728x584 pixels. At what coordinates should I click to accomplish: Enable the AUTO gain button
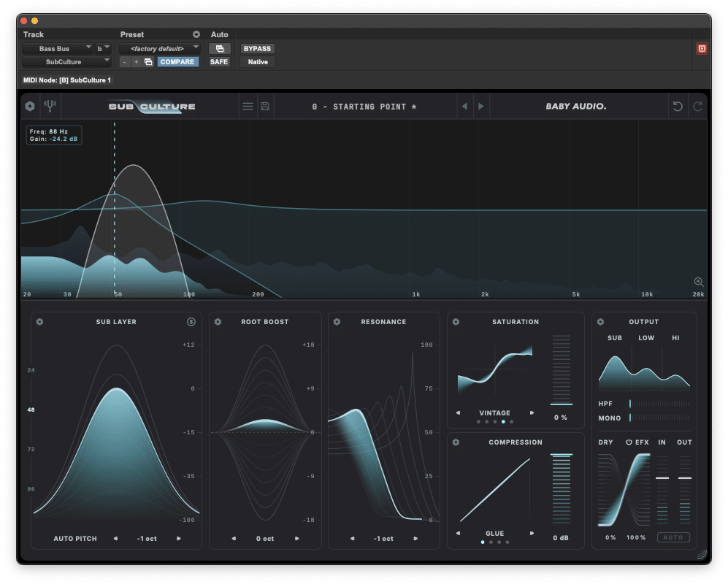[x=673, y=537]
